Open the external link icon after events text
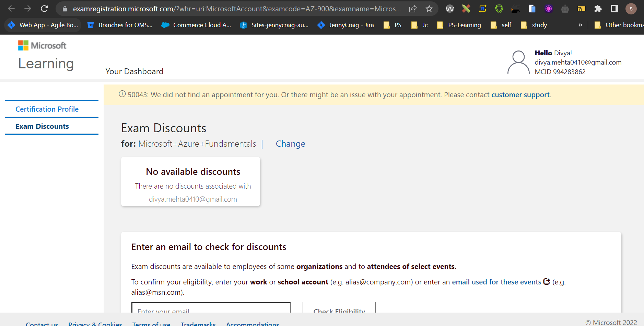Viewport: 644px width, 326px height. pyautogui.click(x=547, y=281)
